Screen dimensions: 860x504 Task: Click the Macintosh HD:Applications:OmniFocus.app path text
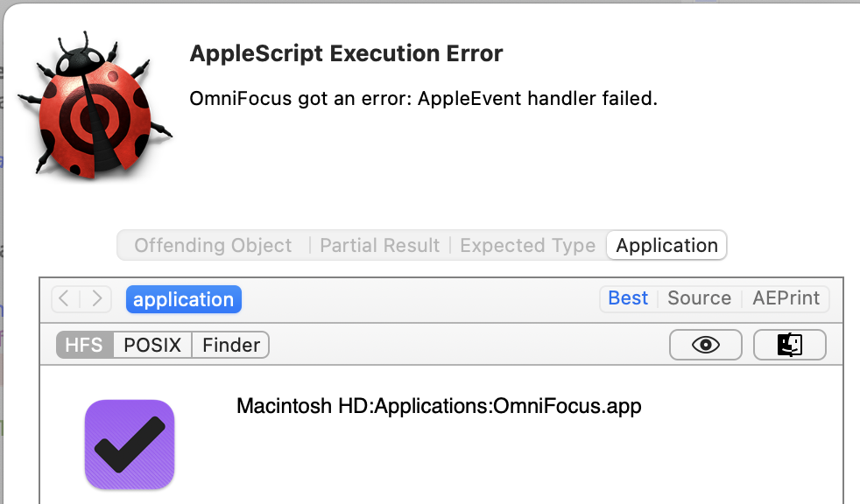point(439,406)
